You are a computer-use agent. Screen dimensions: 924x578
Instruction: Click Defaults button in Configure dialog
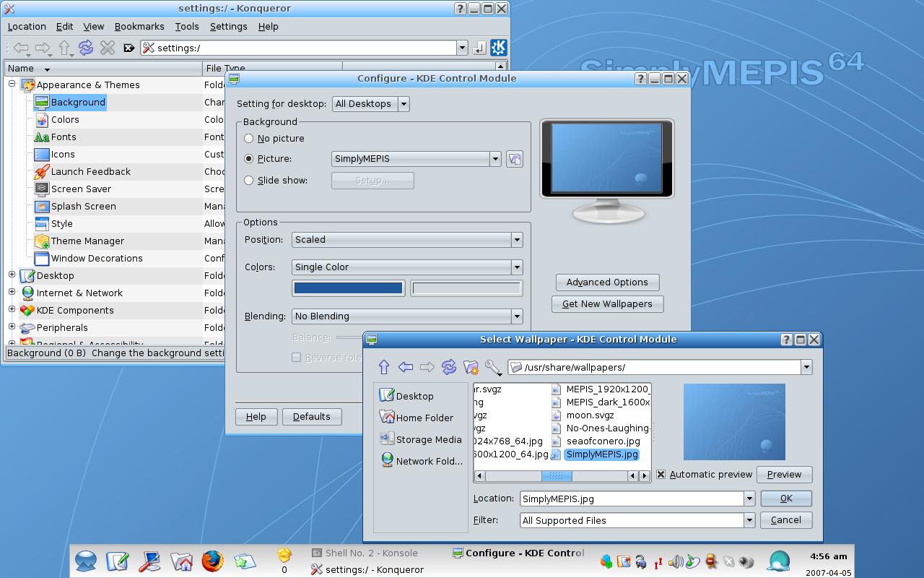(x=312, y=417)
